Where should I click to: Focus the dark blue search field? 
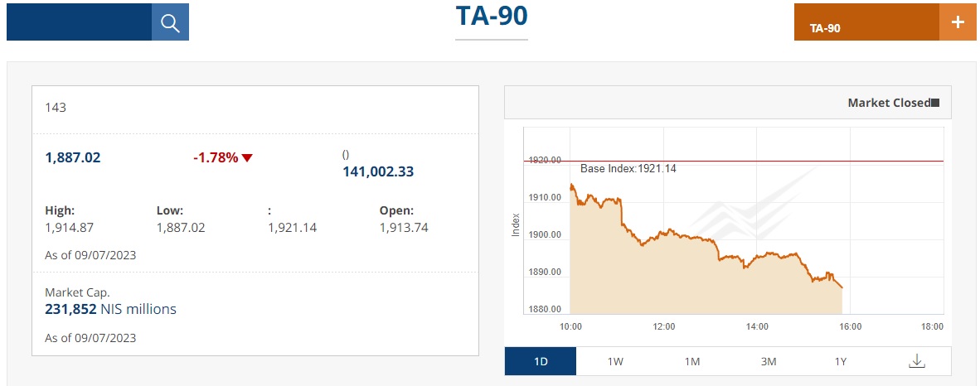79,22
